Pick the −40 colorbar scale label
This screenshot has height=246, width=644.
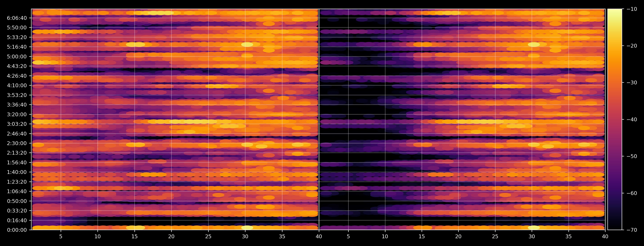pyautogui.click(x=632, y=119)
